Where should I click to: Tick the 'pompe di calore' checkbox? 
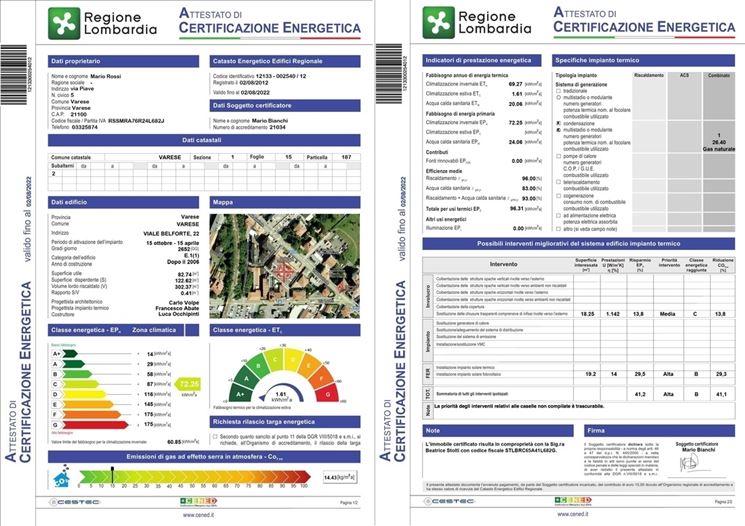(559, 156)
